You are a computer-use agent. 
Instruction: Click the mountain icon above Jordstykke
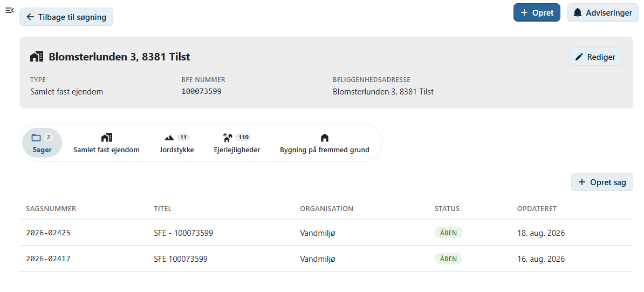pyautogui.click(x=169, y=138)
